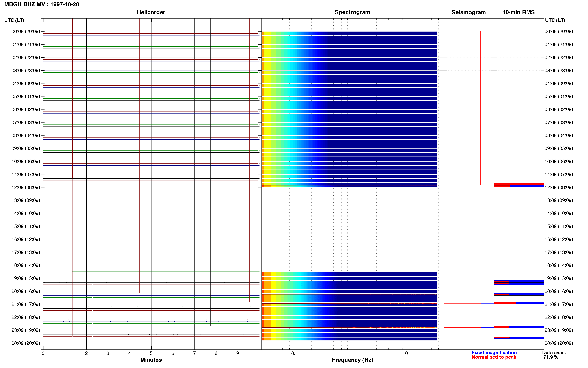The width and height of the screenshot is (588, 368).
Task: Click the 71.9 % data availability value
Action: [551, 357]
